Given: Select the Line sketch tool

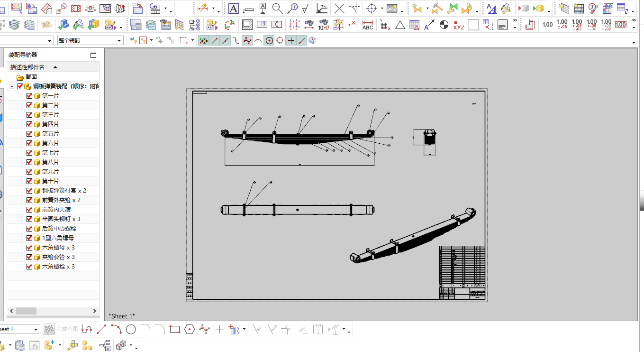Looking at the screenshot, I should (x=101, y=329).
